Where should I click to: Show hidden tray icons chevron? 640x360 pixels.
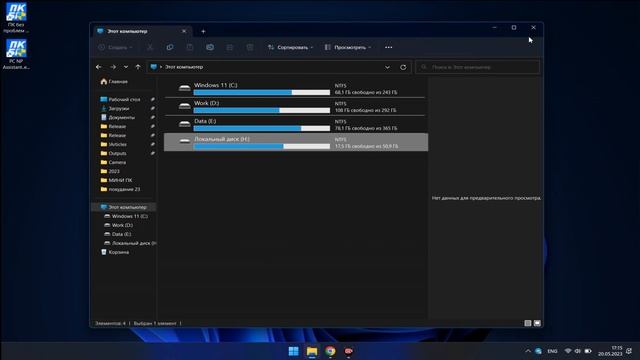pos(528,351)
